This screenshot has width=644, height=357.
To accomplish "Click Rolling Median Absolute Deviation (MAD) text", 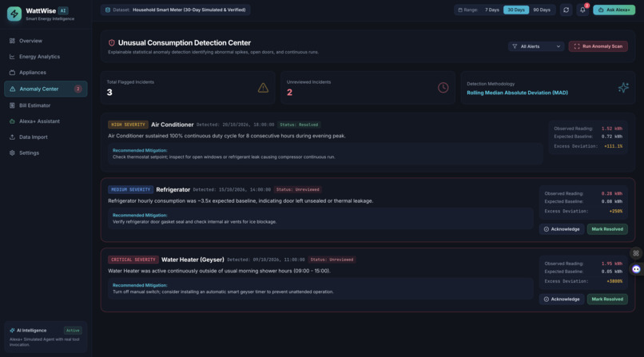I will coord(517,93).
